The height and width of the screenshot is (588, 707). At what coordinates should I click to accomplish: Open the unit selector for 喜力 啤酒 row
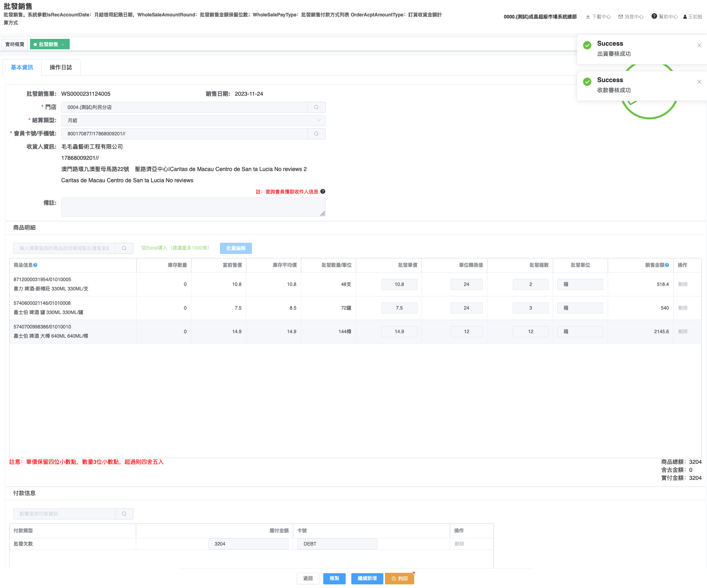[x=580, y=284]
